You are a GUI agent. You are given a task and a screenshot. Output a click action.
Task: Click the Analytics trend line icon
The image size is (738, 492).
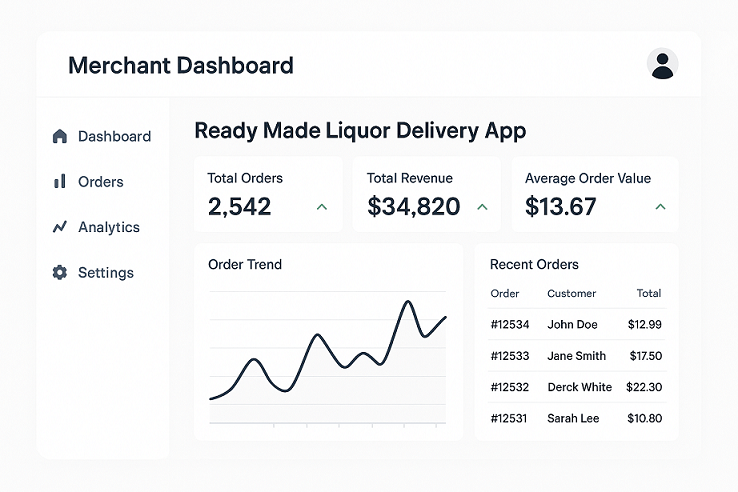pos(59,227)
